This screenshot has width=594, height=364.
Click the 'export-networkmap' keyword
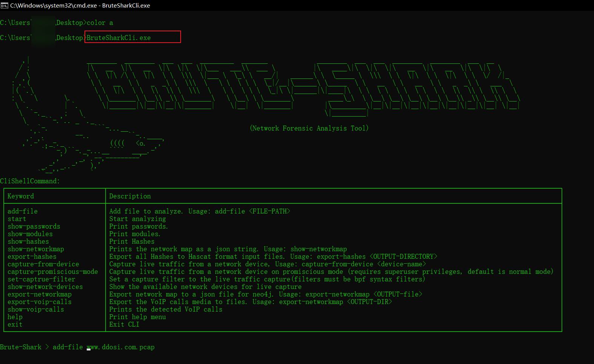pyautogui.click(x=40, y=294)
